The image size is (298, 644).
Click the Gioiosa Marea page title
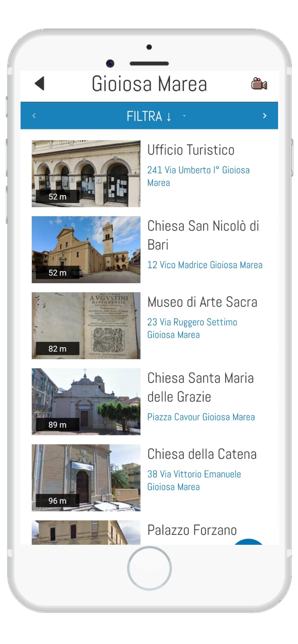[149, 84]
